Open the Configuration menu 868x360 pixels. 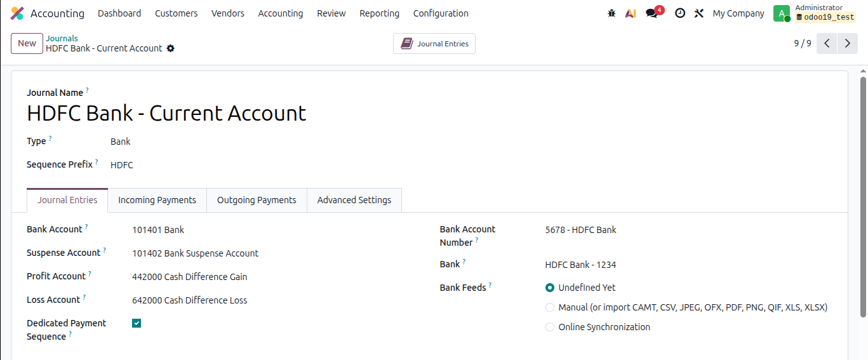(x=441, y=13)
